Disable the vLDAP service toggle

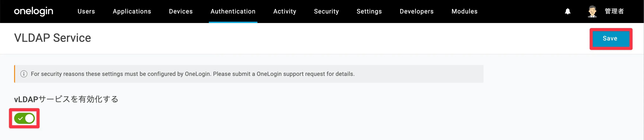tap(25, 119)
